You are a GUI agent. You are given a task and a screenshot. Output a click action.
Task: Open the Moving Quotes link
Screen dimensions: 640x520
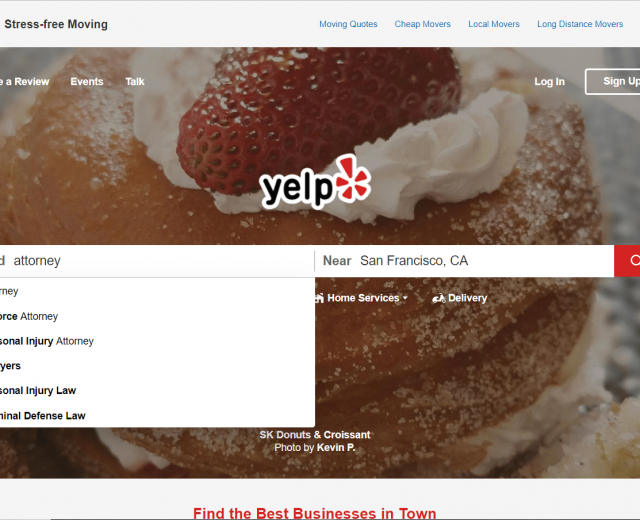348,24
